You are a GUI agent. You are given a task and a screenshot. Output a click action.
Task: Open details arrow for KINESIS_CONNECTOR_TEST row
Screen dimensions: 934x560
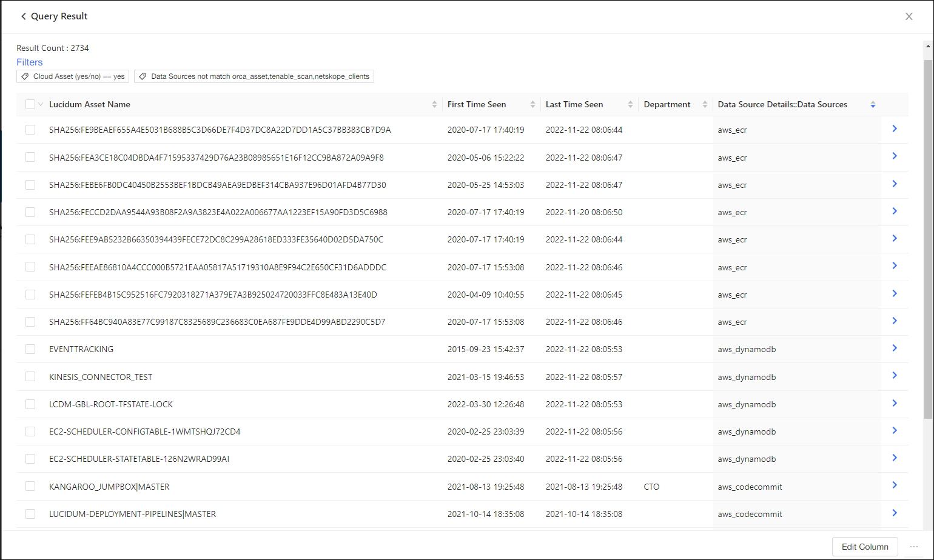click(x=895, y=375)
